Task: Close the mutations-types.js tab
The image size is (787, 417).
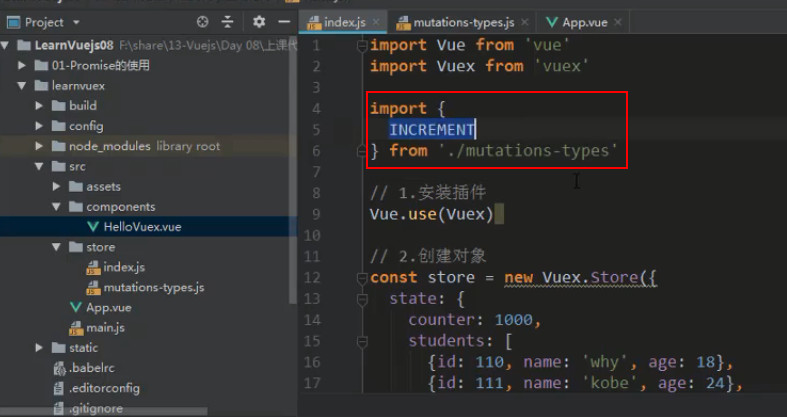Action: 524,22
